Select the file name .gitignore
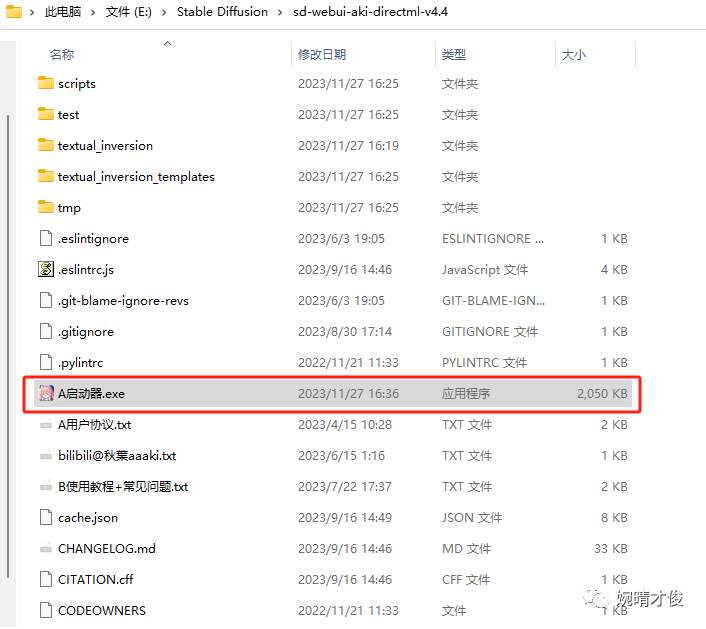This screenshot has height=629, width=706. point(86,332)
